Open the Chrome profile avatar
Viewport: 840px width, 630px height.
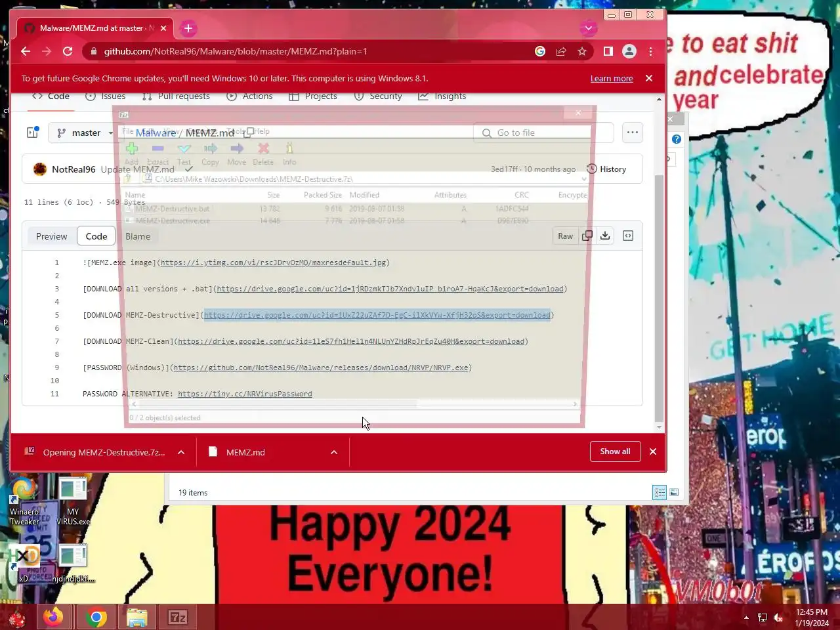(x=629, y=51)
